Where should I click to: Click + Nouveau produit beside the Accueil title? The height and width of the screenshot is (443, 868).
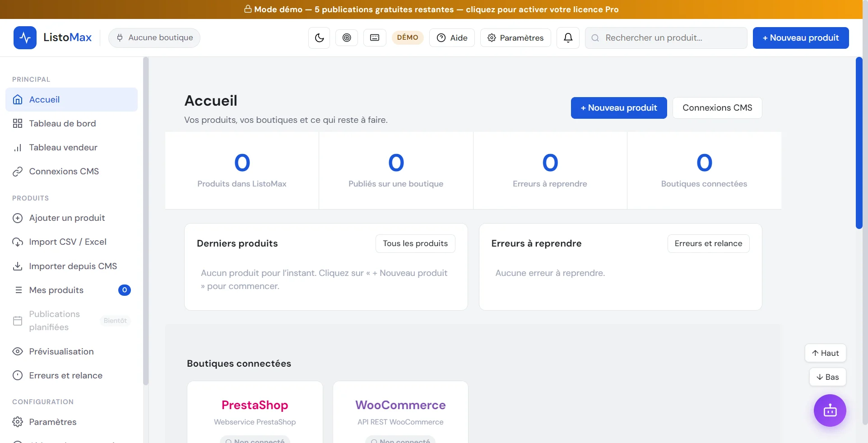(x=619, y=108)
